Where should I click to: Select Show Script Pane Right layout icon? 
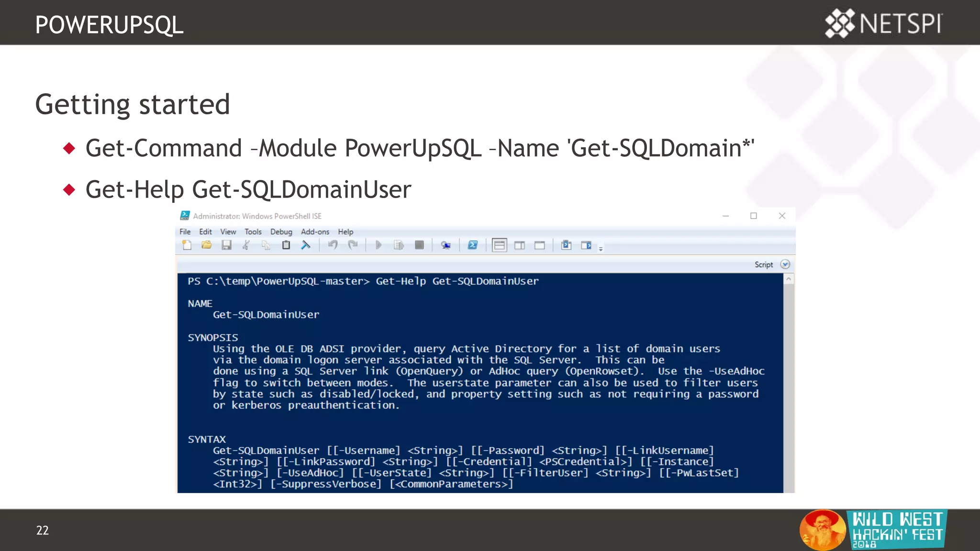point(519,245)
